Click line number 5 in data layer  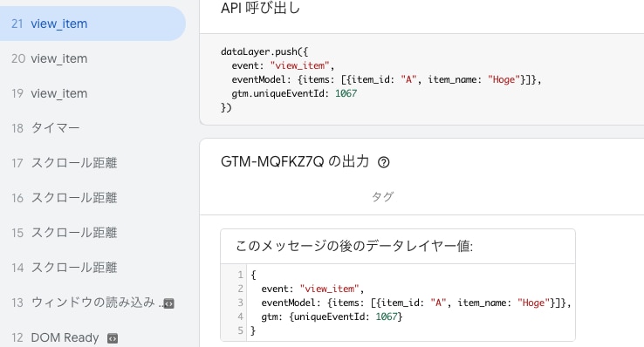pyautogui.click(x=240, y=330)
